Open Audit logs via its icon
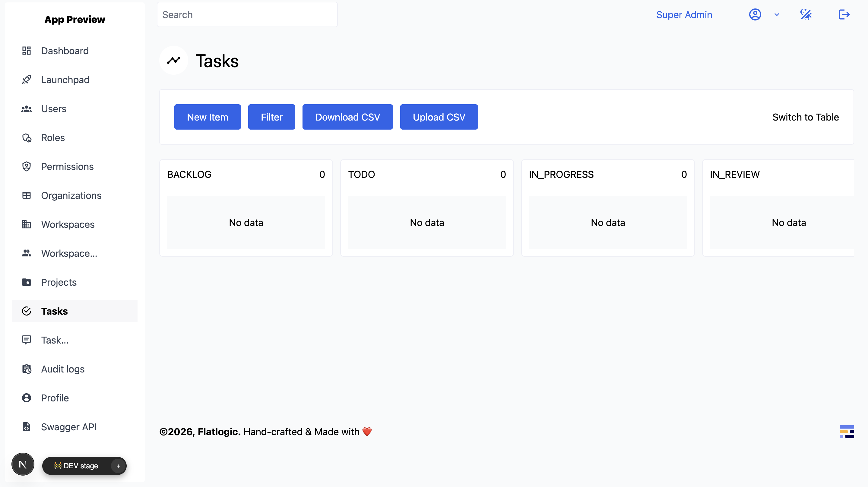 [x=27, y=369]
